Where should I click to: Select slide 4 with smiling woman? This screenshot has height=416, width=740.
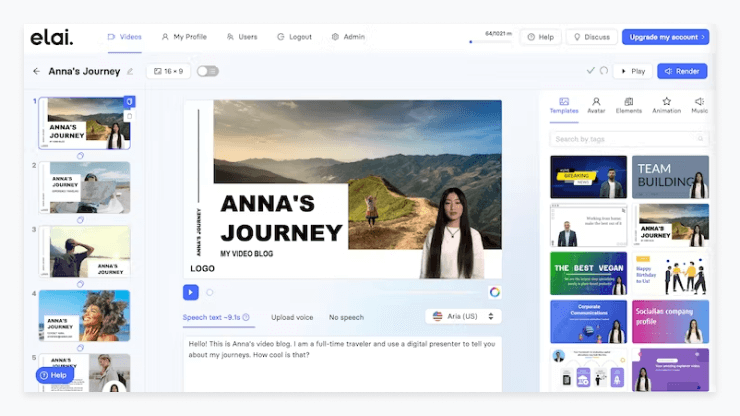pyautogui.click(x=84, y=316)
